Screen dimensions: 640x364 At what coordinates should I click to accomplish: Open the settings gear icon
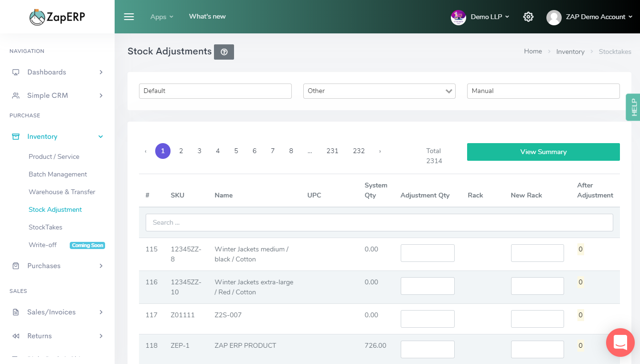pyautogui.click(x=528, y=17)
